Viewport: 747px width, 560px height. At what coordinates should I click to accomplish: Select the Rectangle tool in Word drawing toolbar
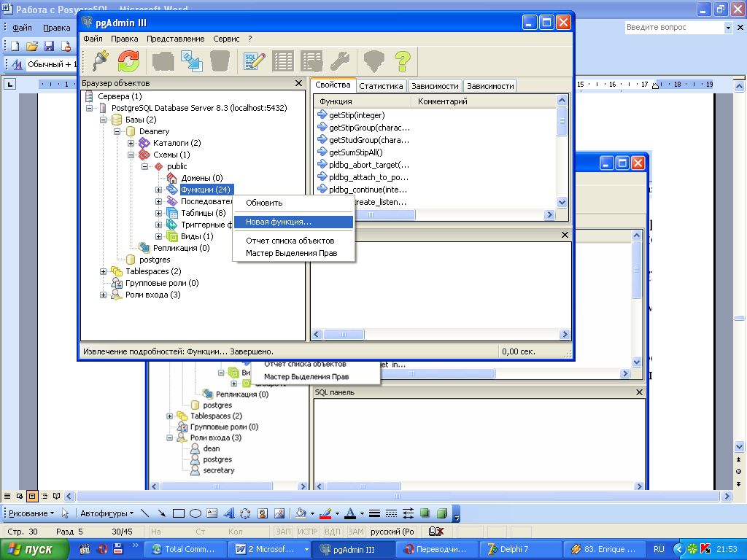pos(179,513)
